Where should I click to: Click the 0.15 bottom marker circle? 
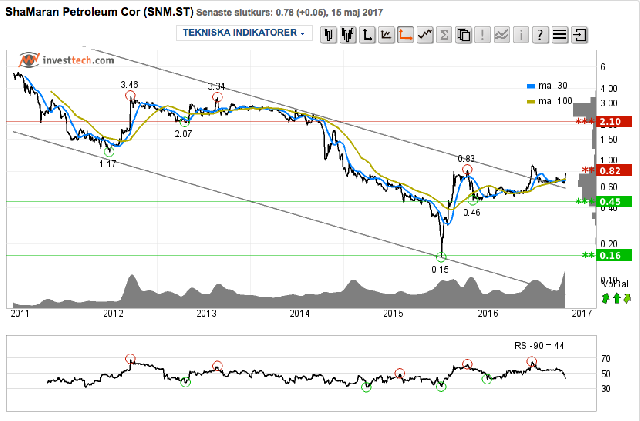(x=441, y=257)
